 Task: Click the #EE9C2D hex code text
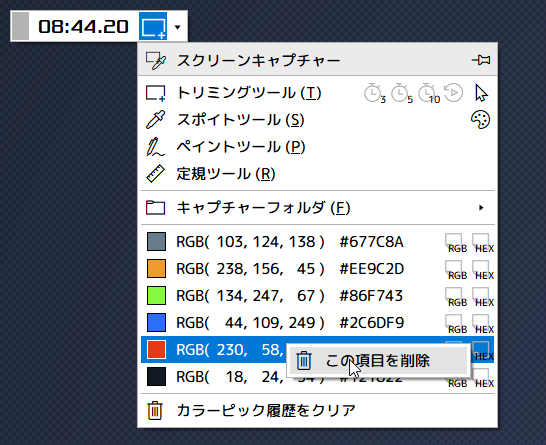(372, 268)
